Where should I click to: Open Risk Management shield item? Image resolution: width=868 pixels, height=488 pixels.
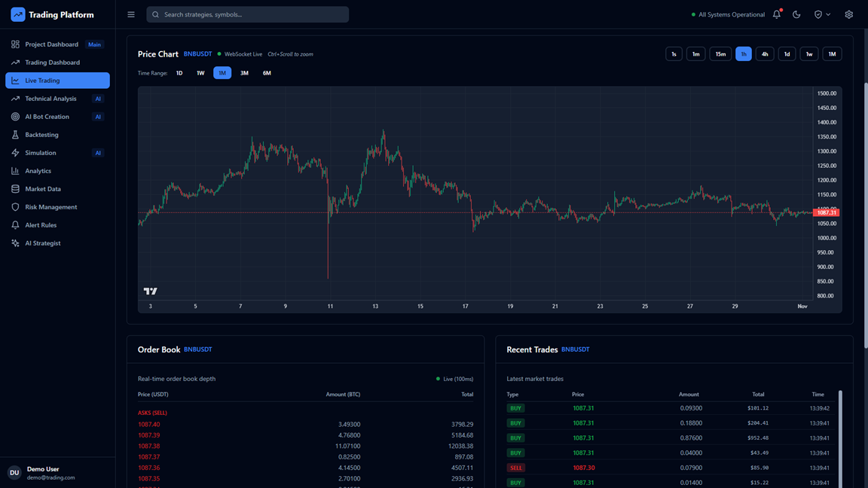(50, 207)
